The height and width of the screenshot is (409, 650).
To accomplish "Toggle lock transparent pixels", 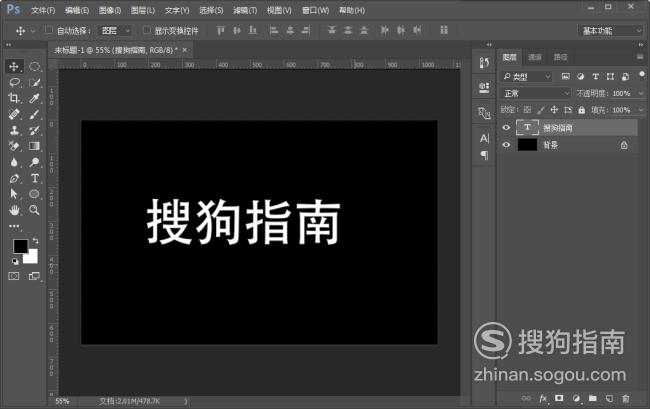I will (x=527, y=110).
